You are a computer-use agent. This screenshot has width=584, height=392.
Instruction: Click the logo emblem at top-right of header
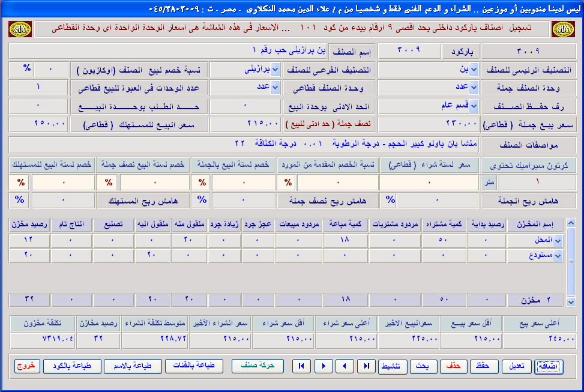pos(563,29)
